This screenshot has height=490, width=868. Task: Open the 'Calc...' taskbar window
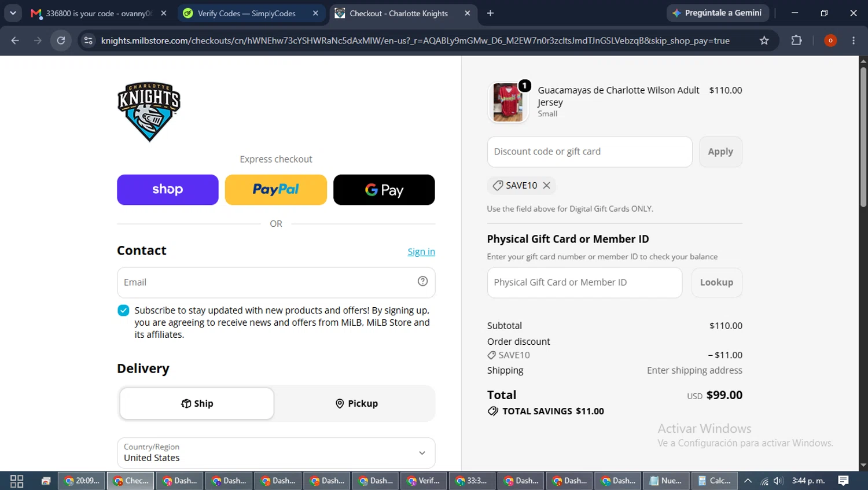(714, 481)
